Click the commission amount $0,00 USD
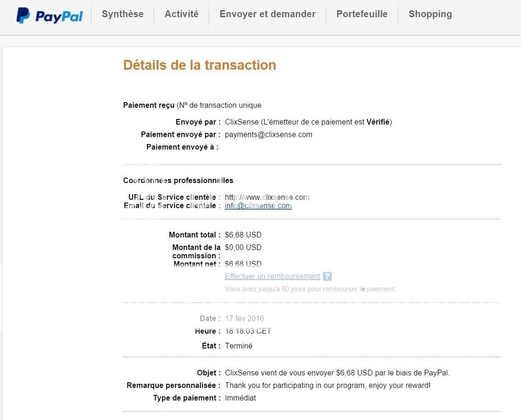Image resolution: width=521 pixels, height=420 pixels. (x=243, y=248)
